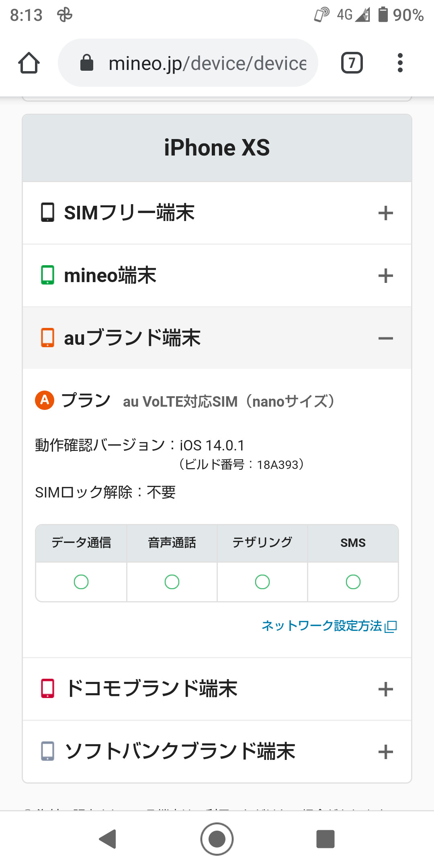Tap the red docomo phone icon
The height and width of the screenshot is (868, 434).
click(47, 688)
